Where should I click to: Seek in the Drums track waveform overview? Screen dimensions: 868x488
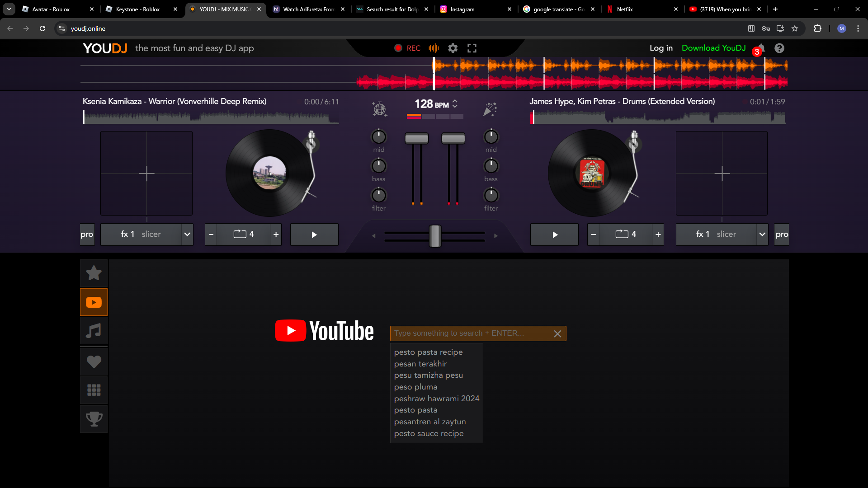[658, 117]
